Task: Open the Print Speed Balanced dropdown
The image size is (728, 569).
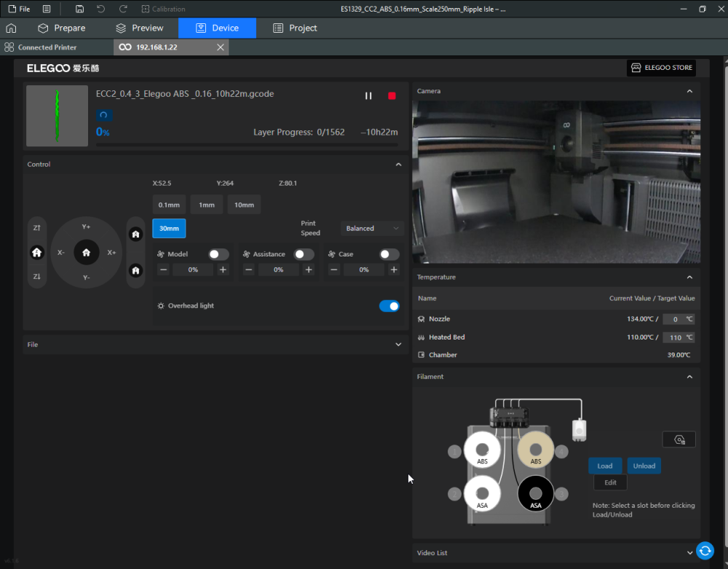Action: pyautogui.click(x=372, y=228)
